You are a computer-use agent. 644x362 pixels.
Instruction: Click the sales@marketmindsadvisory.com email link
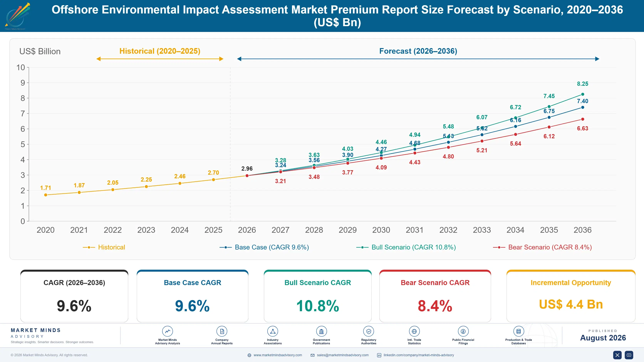[343, 355]
